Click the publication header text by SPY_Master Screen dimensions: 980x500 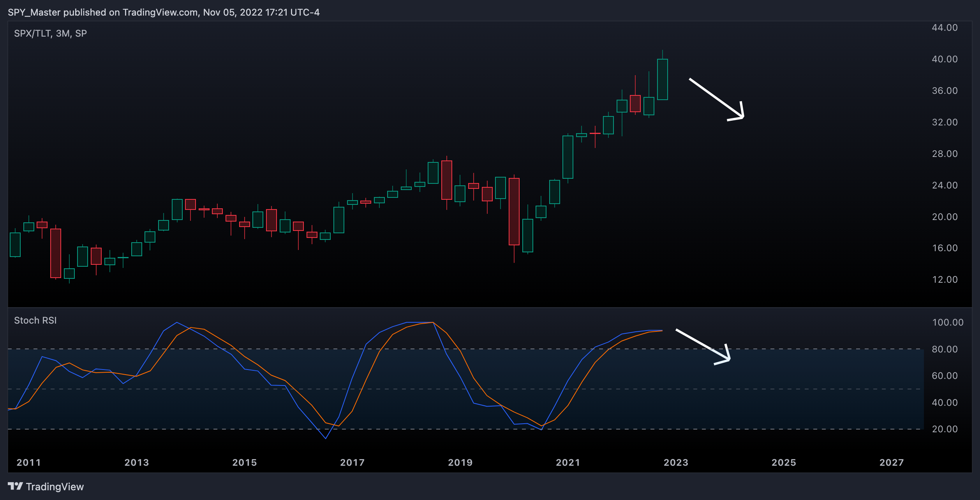pos(164,12)
